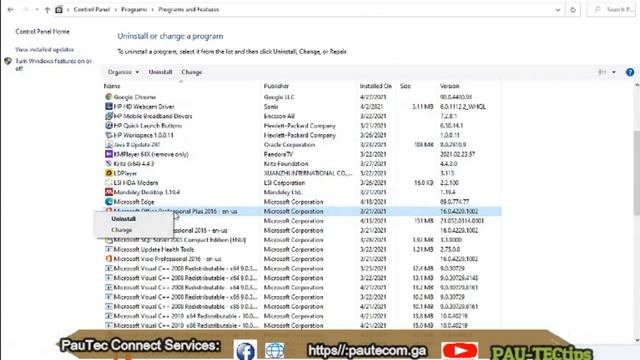
Task: Select the LSI HDA Modem entry
Action: [x=136, y=183]
